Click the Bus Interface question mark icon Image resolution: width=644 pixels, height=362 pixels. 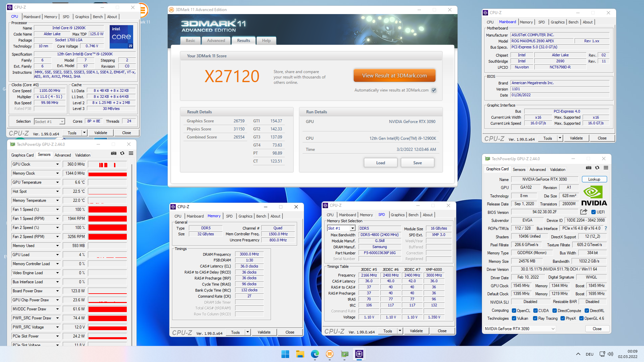(606, 228)
